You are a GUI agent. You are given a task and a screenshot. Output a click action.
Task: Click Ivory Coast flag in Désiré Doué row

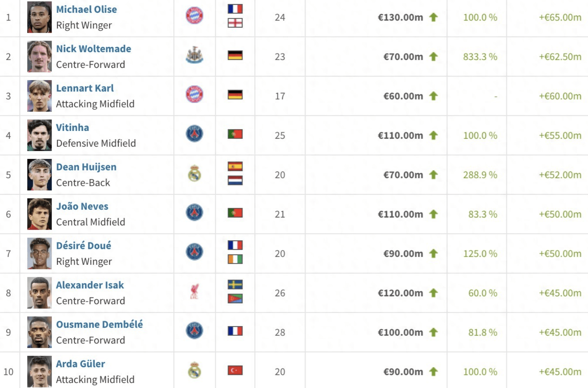point(235,259)
